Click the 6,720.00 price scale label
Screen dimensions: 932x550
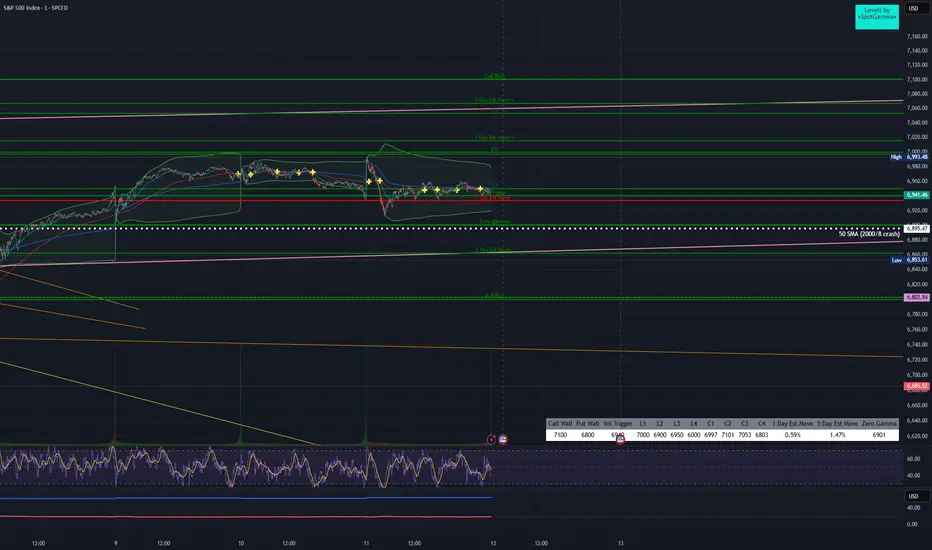point(917,360)
